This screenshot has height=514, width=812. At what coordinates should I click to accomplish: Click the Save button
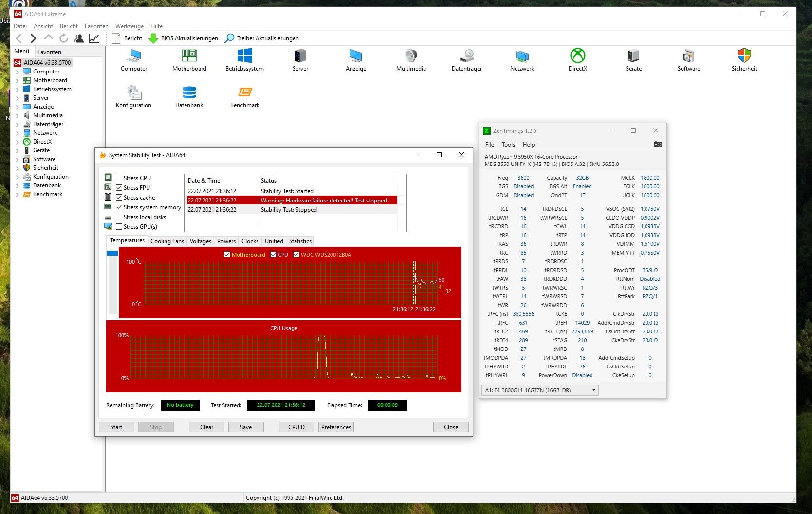pyautogui.click(x=246, y=427)
